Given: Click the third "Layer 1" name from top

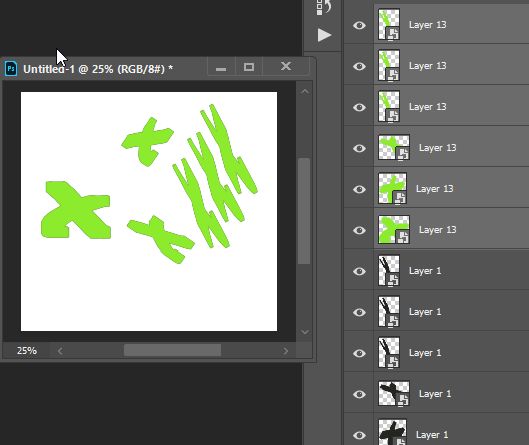Looking at the screenshot, I should click(425, 353).
